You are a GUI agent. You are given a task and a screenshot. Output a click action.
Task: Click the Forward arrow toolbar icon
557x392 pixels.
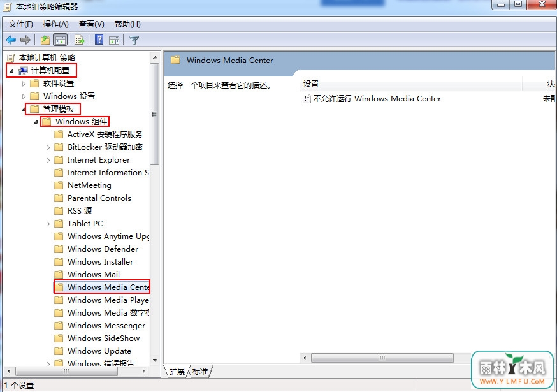(25, 40)
